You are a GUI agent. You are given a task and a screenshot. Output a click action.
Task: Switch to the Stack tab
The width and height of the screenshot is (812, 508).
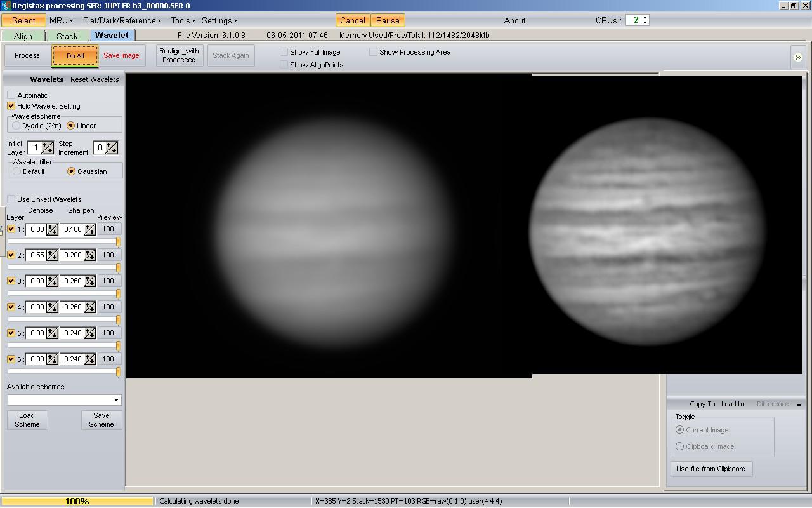[x=67, y=36]
